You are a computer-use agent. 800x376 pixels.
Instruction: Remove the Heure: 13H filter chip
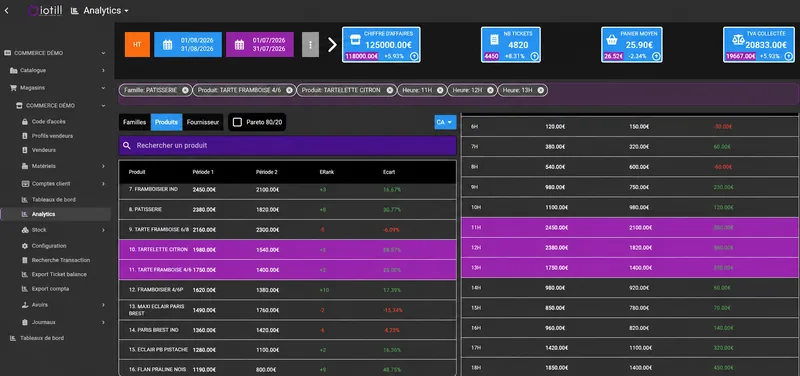tap(540, 90)
